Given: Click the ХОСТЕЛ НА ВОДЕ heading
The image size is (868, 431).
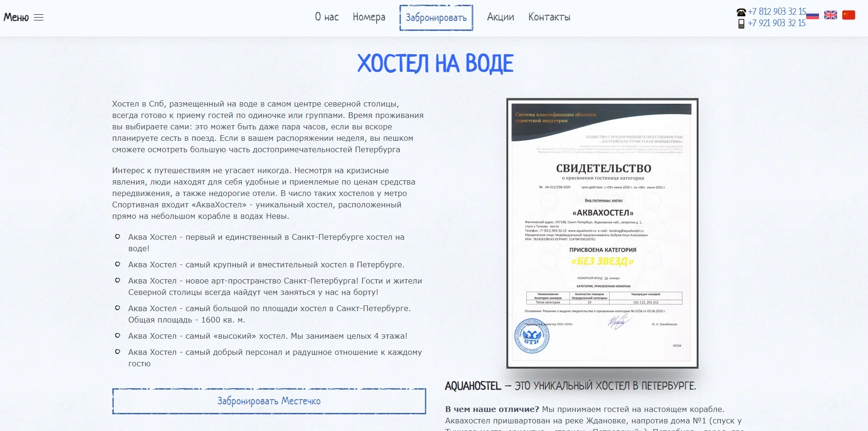Looking at the screenshot, I should (x=435, y=64).
